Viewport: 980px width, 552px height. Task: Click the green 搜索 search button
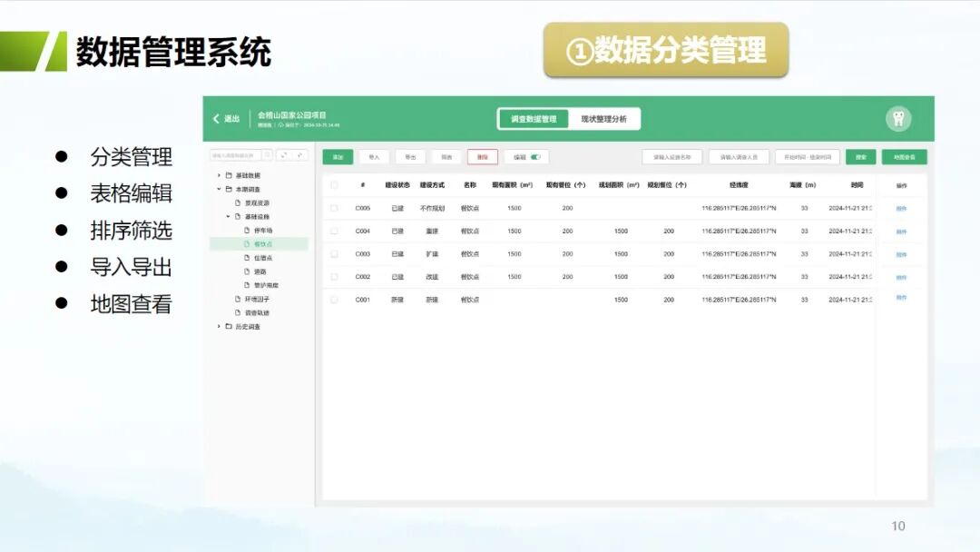pos(860,157)
